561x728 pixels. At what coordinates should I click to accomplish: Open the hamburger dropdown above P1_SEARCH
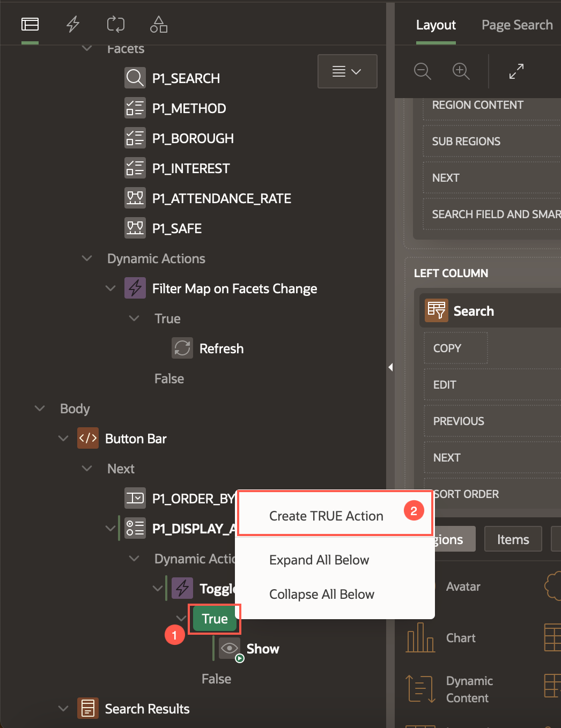click(x=347, y=71)
